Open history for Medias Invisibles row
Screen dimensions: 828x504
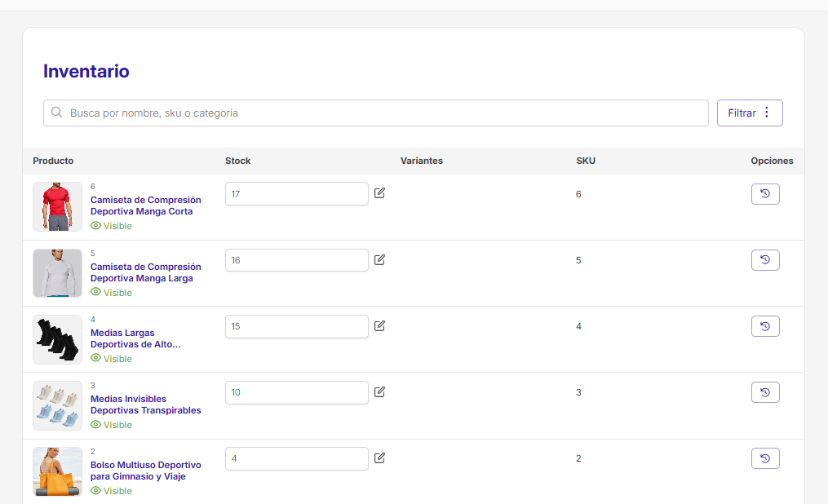[764, 392]
